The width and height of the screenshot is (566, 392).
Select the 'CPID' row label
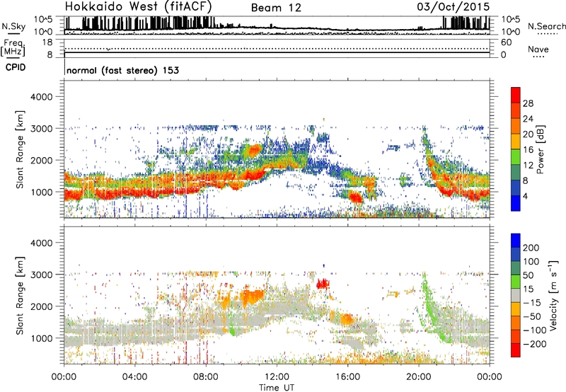click(x=16, y=67)
